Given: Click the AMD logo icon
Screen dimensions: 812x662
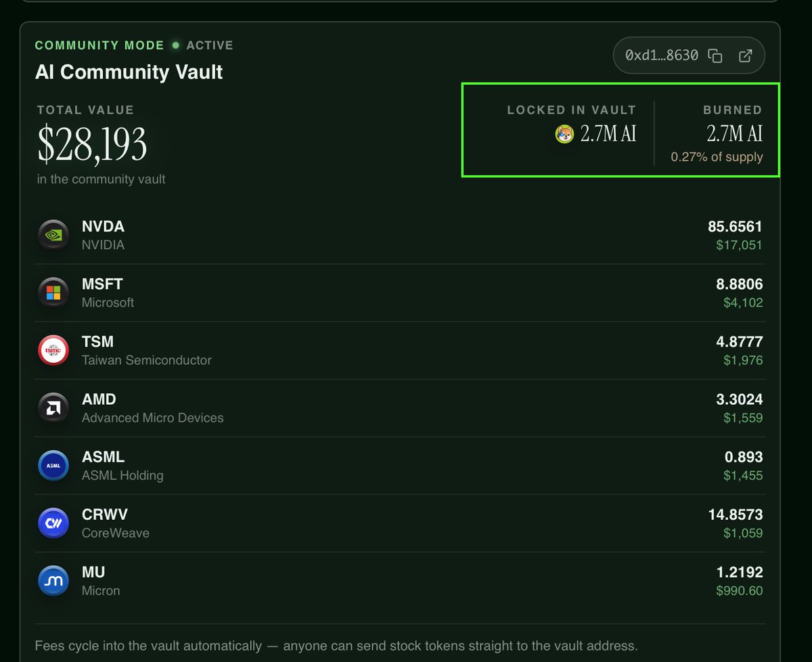Looking at the screenshot, I should 53,407.
